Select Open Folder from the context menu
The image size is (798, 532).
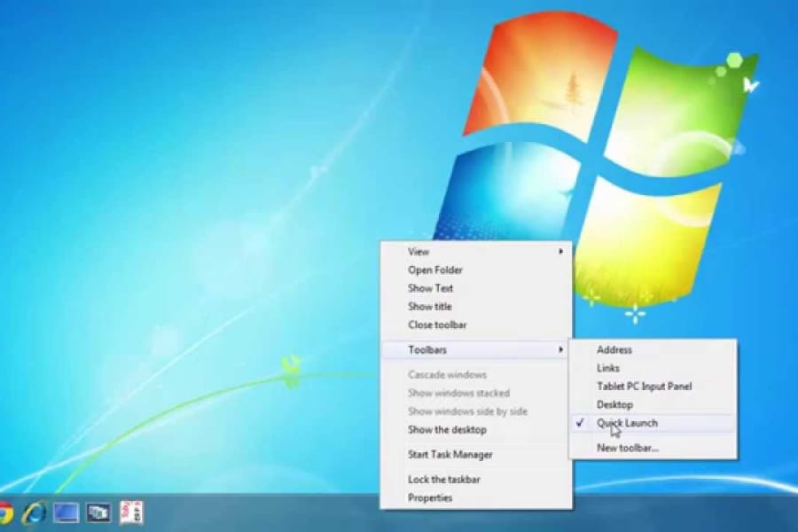pos(476,270)
